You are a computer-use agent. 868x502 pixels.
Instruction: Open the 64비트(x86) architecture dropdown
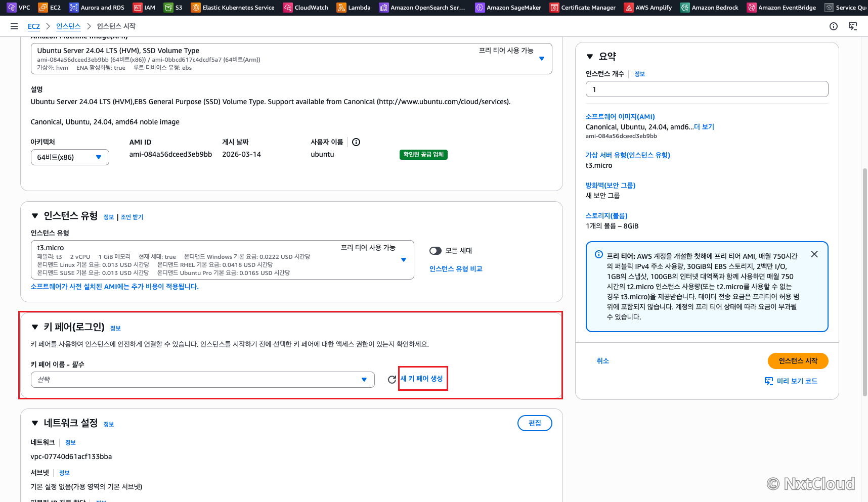(x=70, y=157)
